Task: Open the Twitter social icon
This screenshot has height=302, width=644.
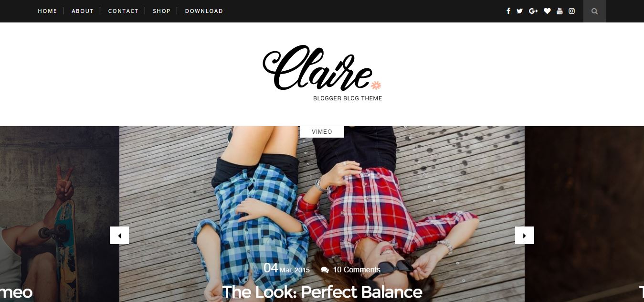Action: [x=519, y=11]
